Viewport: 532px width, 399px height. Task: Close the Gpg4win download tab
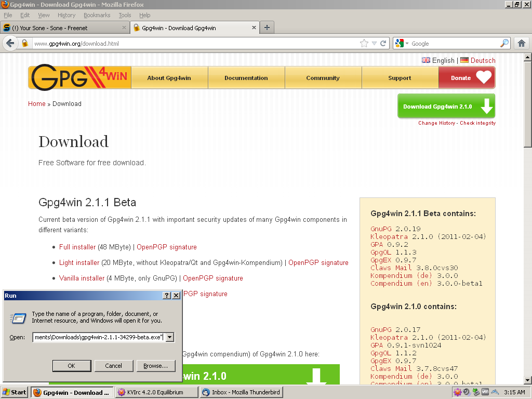254,28
